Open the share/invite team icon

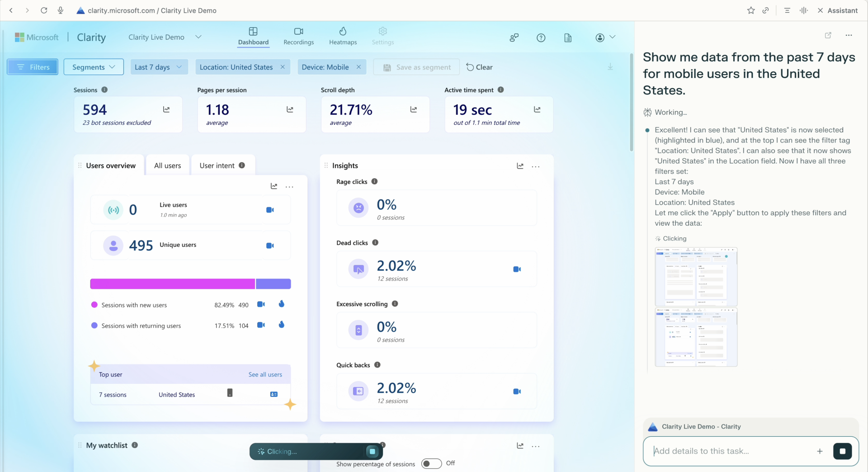[514, 38]
